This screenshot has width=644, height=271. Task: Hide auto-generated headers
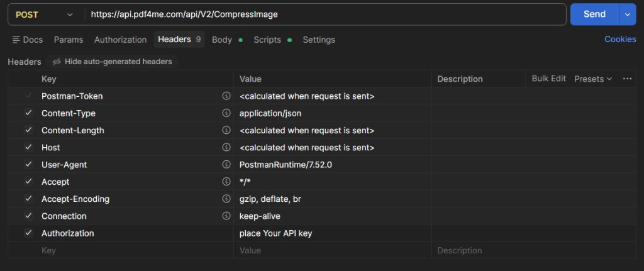112,62
